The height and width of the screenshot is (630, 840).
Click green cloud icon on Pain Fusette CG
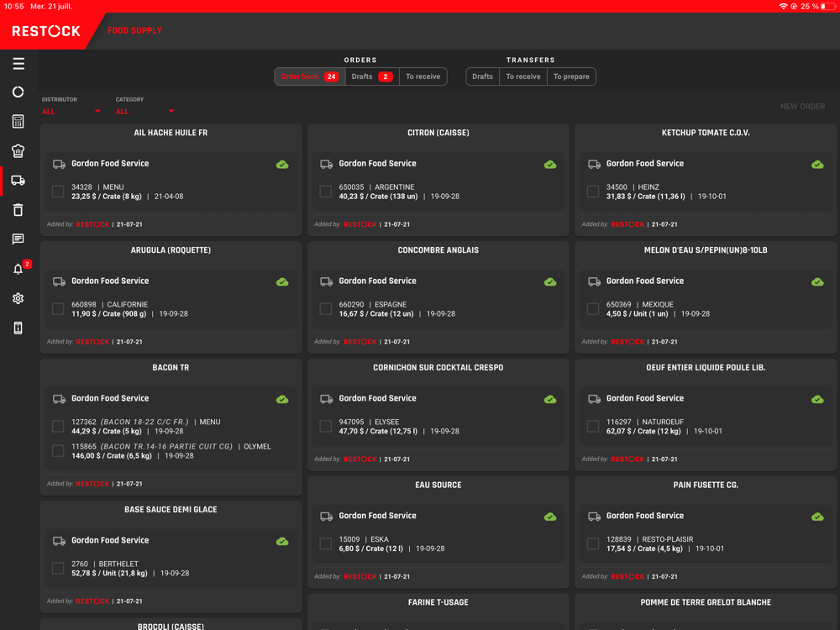817,517
